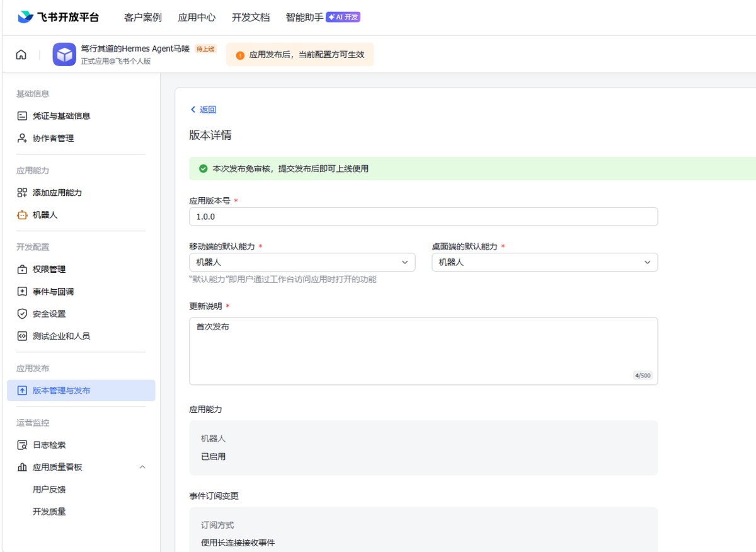Click 正式应用@飞书个人版 subtitle
This screenshot has height=552, width=756.
coord(116,62)
